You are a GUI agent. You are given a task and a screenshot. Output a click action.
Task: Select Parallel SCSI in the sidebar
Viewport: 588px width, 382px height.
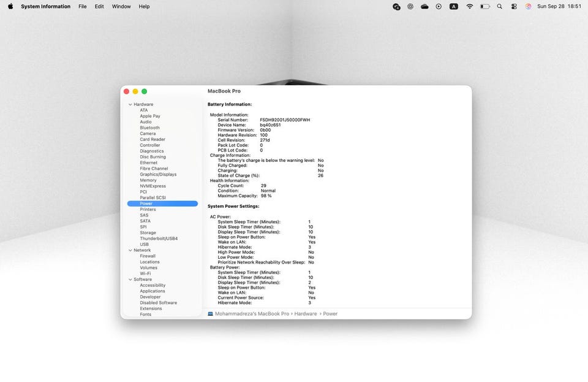pyautogui.click(x=153, y=197)
